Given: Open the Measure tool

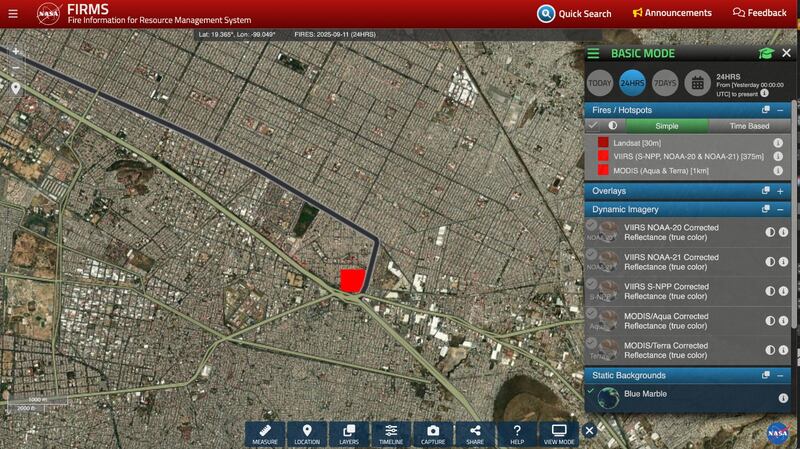Looking at the screenshot, I should pyautogui.click(x=265, y=435).
